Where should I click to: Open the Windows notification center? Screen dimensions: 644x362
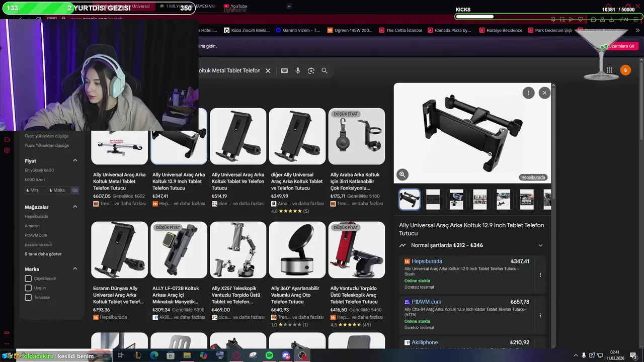pos(633,355)
